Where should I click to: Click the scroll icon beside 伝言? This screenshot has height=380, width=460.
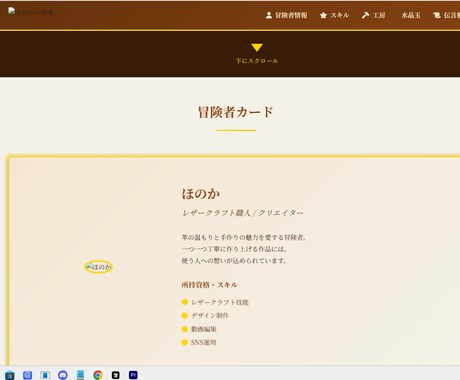(x=436, y=15)
